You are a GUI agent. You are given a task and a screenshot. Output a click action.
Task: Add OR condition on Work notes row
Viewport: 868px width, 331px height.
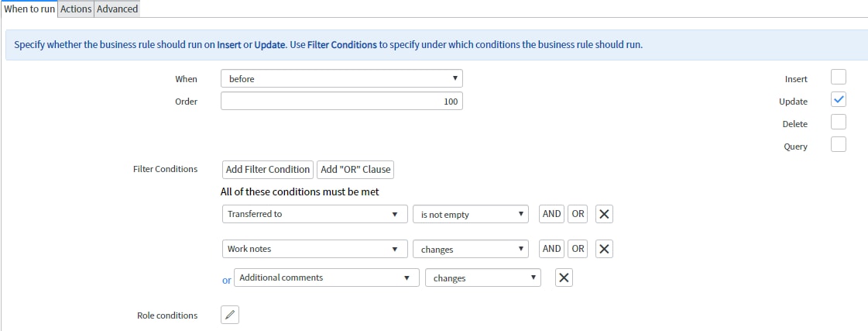click(x=578, y=249)
